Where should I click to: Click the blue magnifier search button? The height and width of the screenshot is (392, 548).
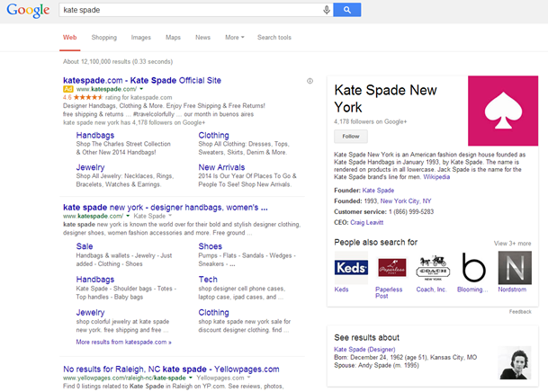pyautogui.click(x=346, y=10)
